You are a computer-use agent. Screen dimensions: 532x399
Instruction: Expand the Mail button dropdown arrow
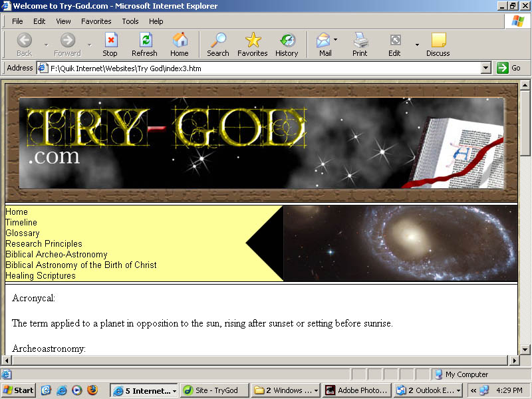[x=336, y=40]
